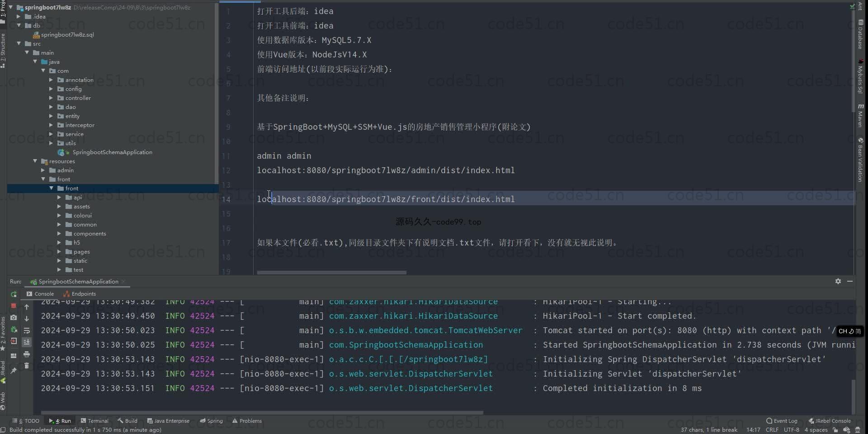
Task: Close the SpringbootSchemaApplication run tab
Action: [x=123, y=282]
